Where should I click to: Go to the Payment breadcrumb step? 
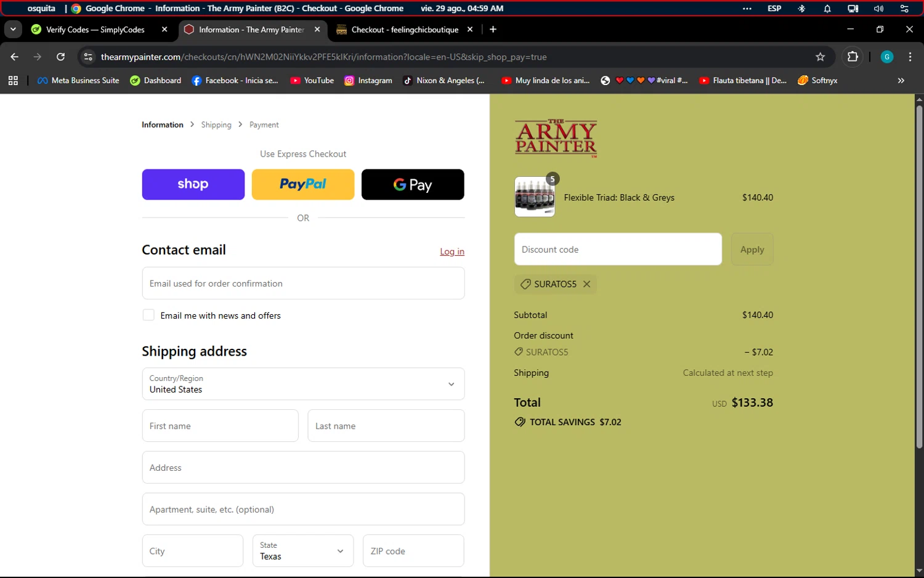pyautogui.click(x=264, y=124)
